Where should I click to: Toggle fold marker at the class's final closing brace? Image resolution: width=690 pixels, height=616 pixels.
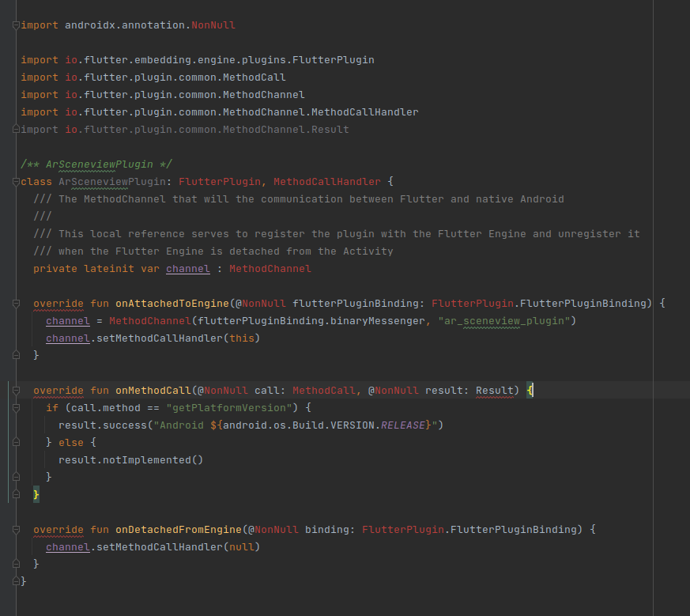(16, 581)
